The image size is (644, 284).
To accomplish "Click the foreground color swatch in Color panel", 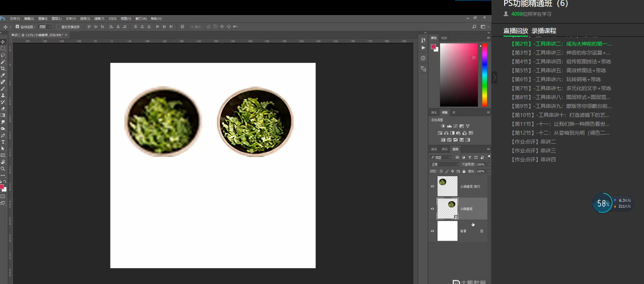I will tap(433, 47).
